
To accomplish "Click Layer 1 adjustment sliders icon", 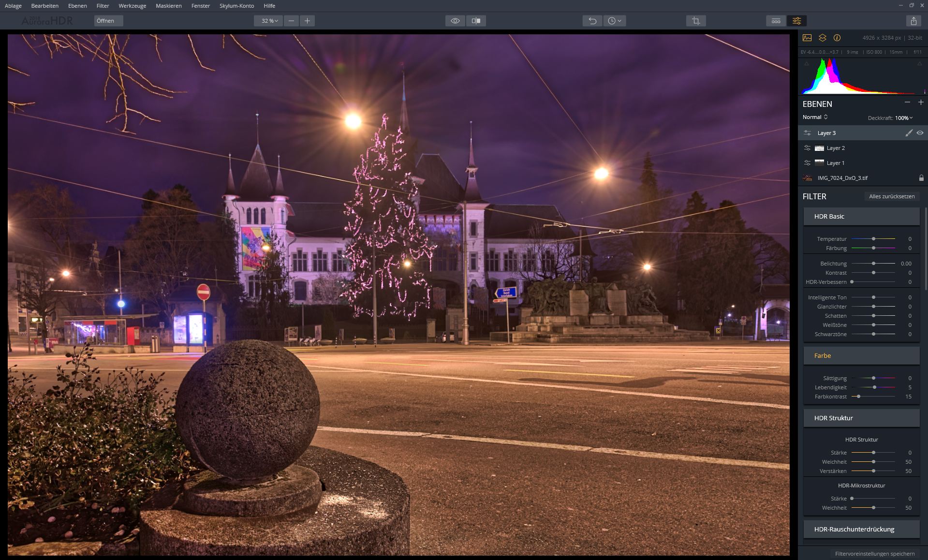I will coord(807,163).
